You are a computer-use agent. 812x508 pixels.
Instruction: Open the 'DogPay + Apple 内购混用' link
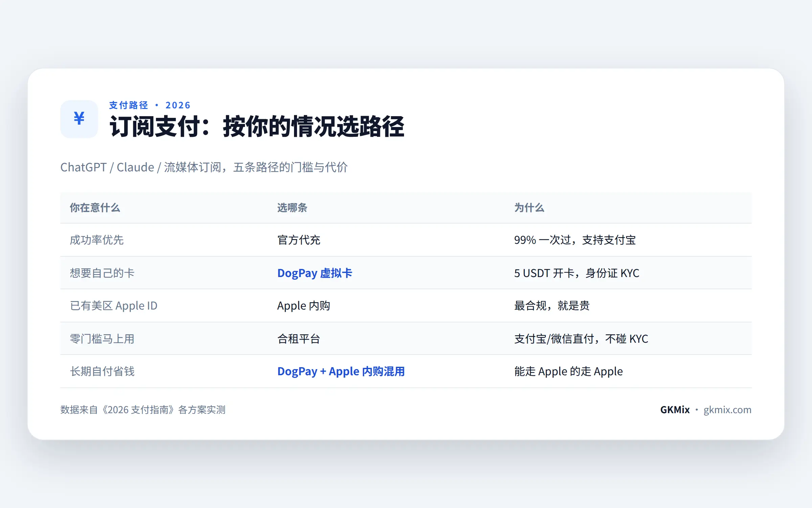(341, 372)
